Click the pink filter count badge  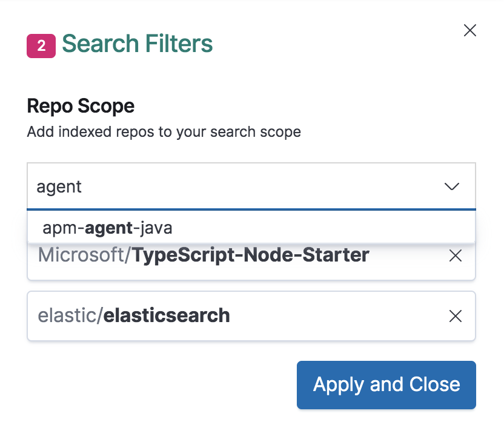coord(40,44)
